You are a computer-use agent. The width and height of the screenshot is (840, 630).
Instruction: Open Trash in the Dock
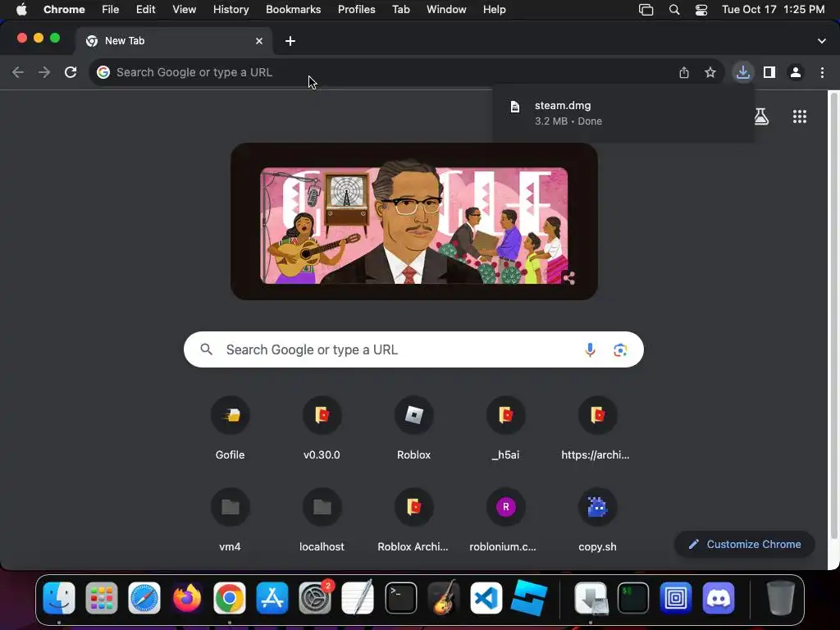pyautogui.click(x=781, y=598)
